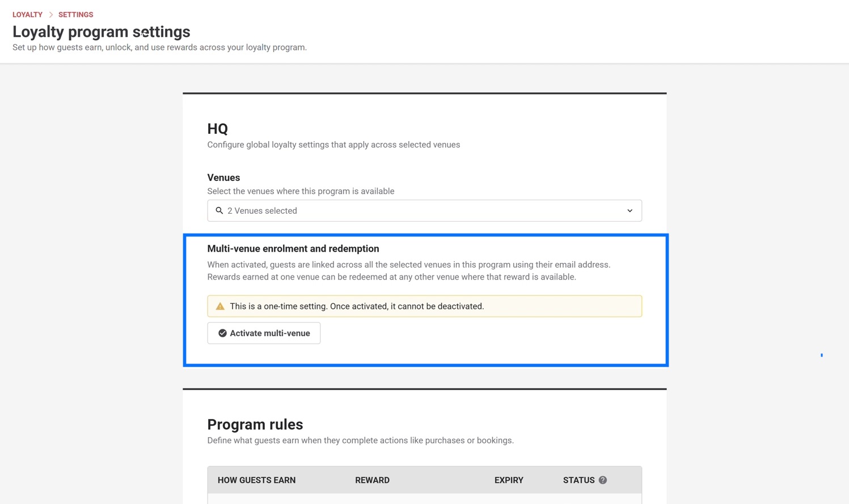Click the HQ section heading
Screen dimensions: 849x504
[x=218, y=129]
